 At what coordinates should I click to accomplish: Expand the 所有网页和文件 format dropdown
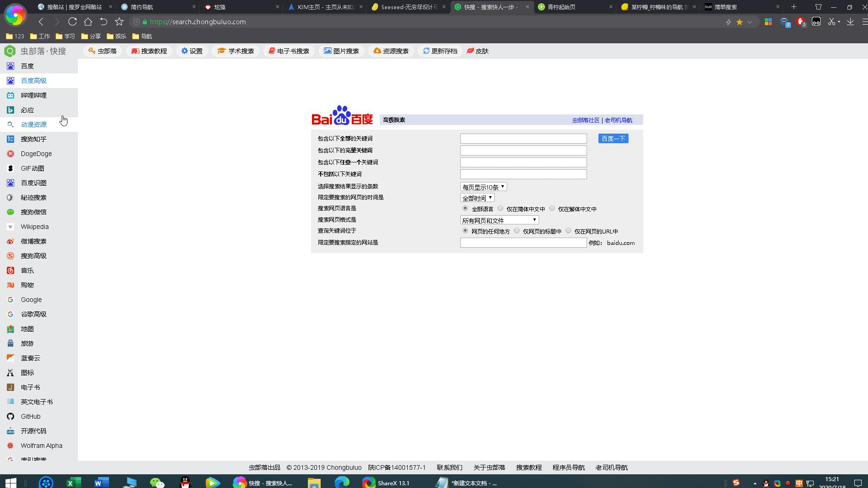point(499,220)
